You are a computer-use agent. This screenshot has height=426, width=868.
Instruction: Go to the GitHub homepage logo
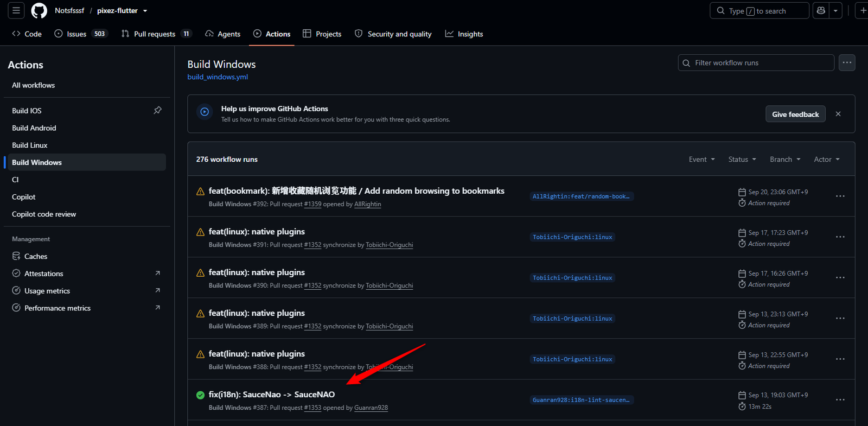pyautogui.click(x=39, y=10)
